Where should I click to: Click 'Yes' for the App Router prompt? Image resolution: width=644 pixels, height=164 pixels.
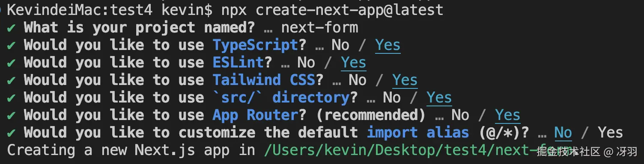click(507, 115)
